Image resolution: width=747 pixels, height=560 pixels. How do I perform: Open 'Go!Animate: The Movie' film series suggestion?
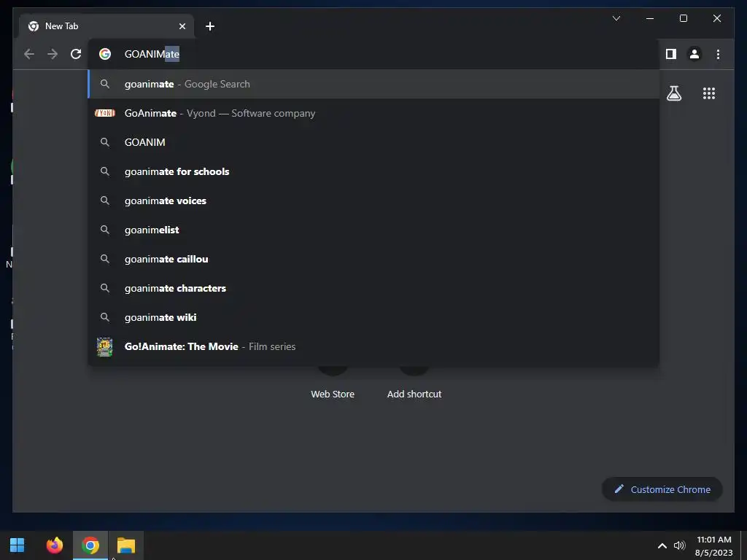[x=373, y=346]
